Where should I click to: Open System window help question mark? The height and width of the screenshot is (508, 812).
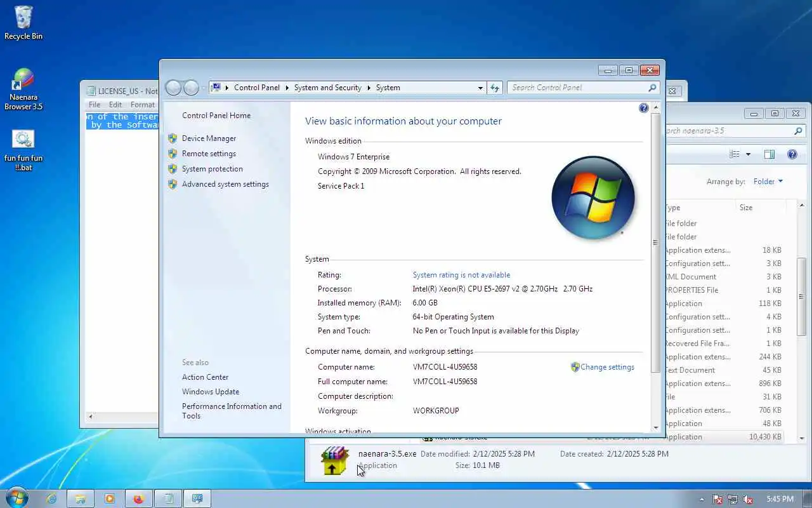click(x=643, y=109)
